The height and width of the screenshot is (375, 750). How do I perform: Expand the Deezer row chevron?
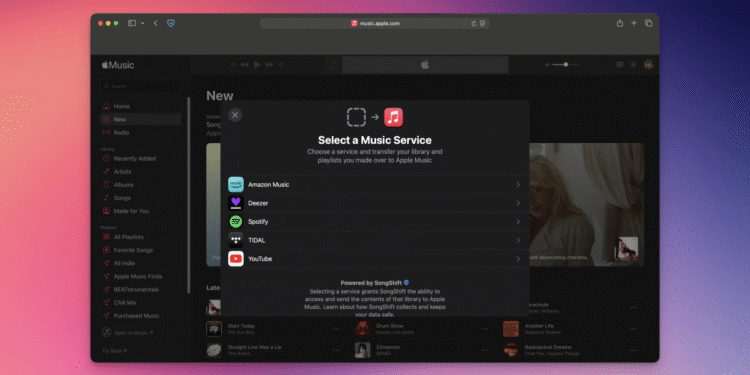point(518,203)
